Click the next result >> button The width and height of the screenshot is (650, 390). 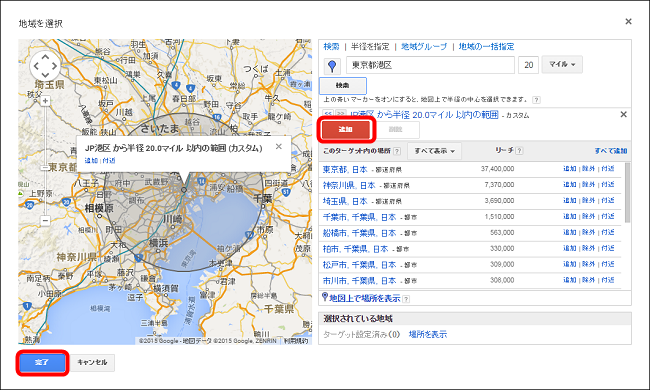point(341,114)
